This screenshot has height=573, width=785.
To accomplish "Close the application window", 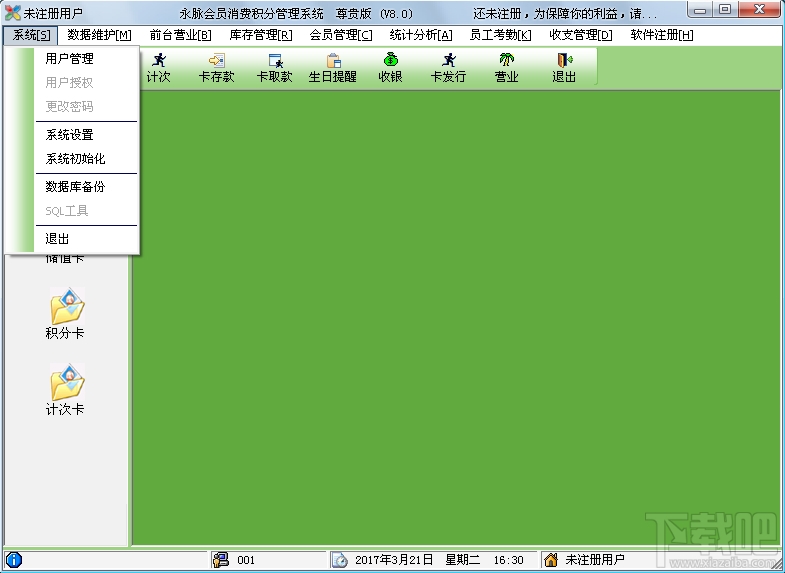I will (x=759, y=10).
